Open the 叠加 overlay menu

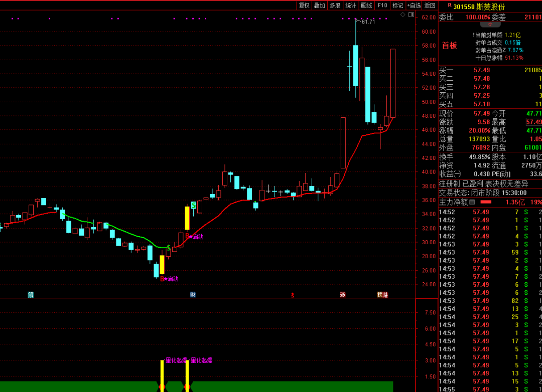click(319, 5)
